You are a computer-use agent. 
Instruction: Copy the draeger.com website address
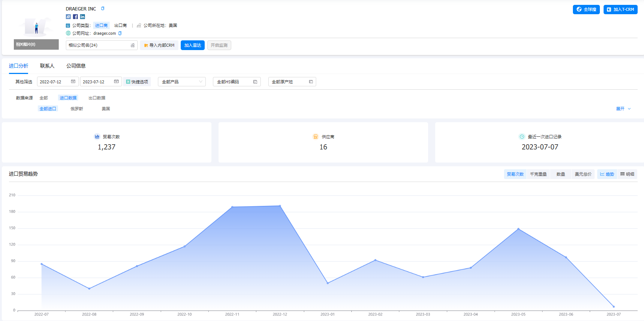tap(120, 33)
